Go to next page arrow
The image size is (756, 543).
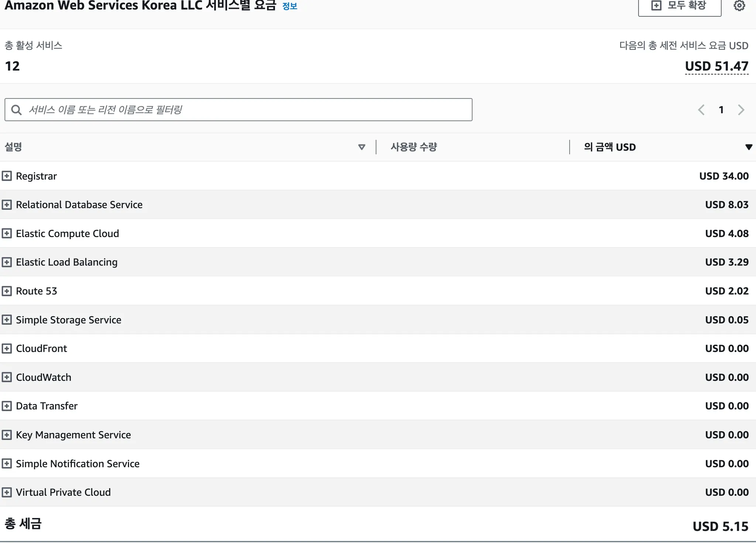(x=741, y=110)
